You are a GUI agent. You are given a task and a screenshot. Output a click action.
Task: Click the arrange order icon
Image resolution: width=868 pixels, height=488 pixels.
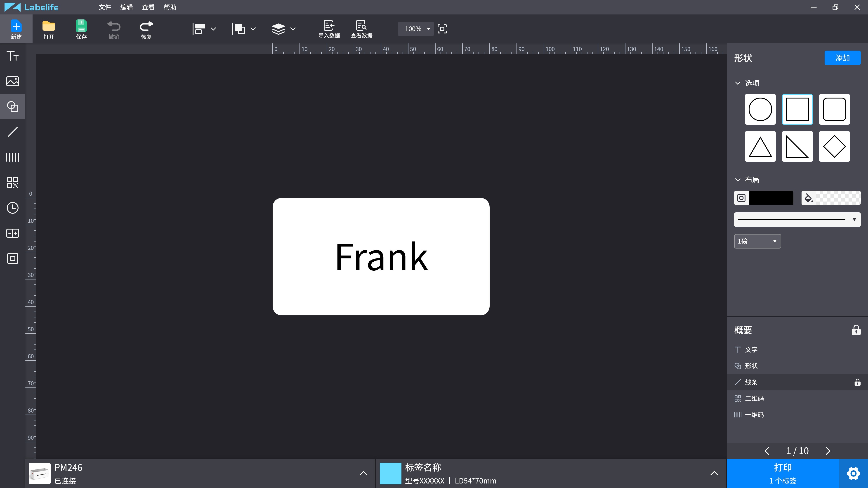[x=238, y=29]
